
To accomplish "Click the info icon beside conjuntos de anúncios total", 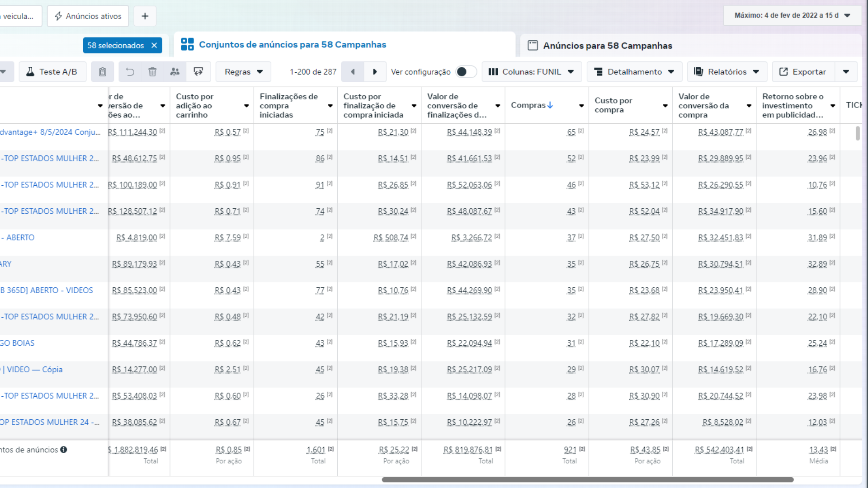I will coord(64,450).
